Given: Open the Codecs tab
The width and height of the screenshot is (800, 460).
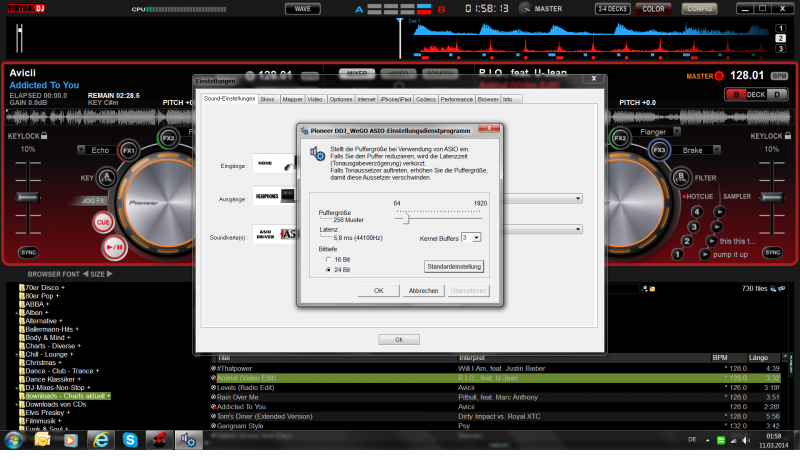Looking at the screenshot, I should [x=426, y=99].
